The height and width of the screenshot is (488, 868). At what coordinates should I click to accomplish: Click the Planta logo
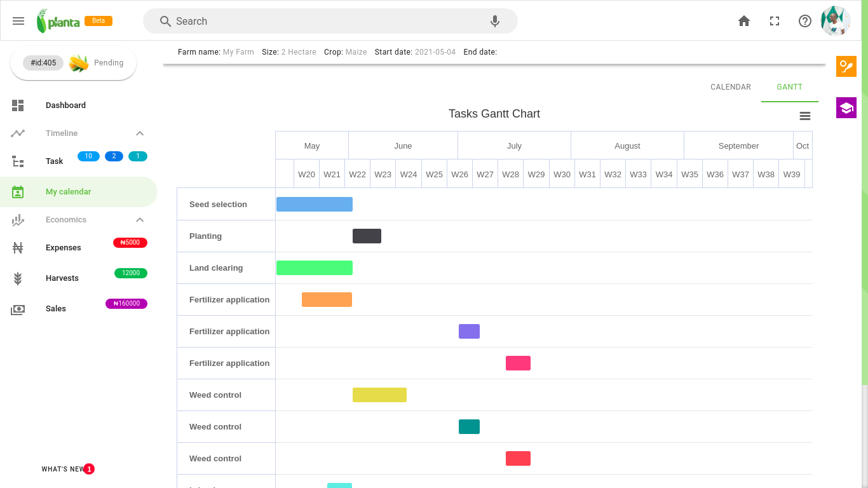pyautogui.click(x=58, y=21)
